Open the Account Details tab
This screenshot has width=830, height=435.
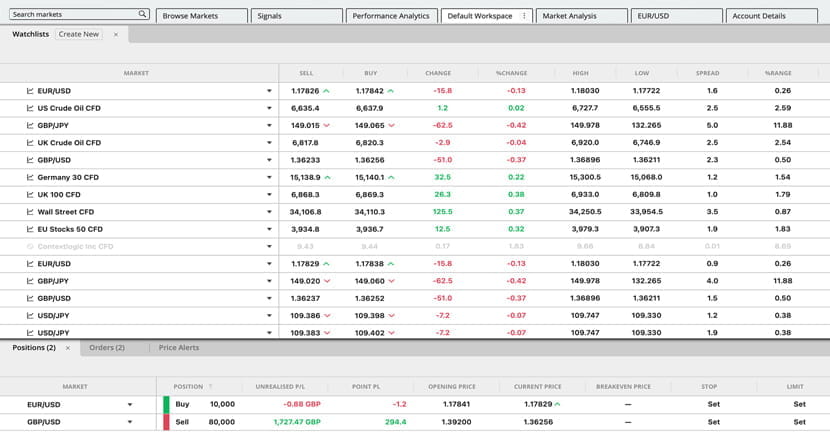[x=771, y=16]
